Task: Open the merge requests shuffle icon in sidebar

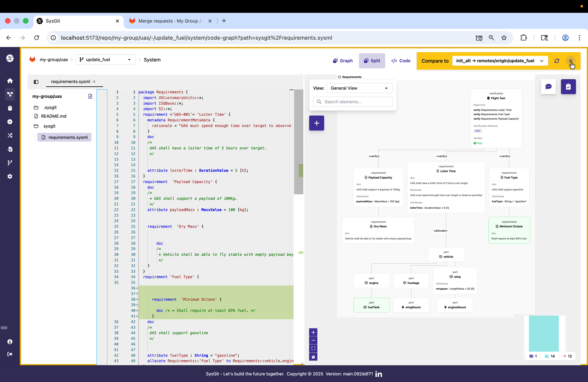Action: tap(10, 135)
